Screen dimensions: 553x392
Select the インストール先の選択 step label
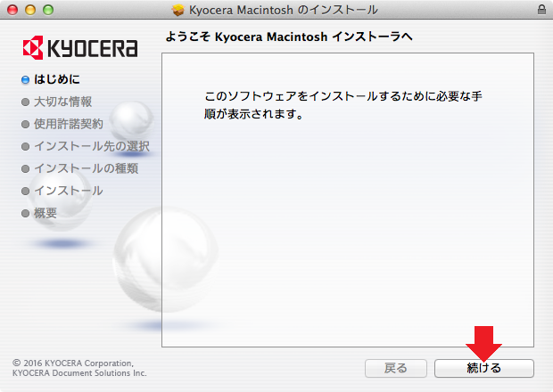[x=91, y=146]
